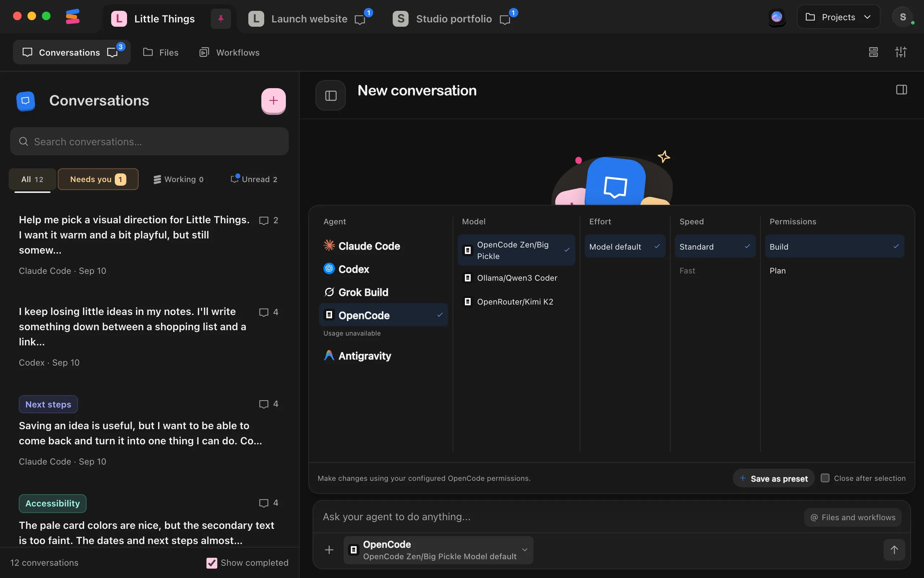The image size is (924, 578).
Task: Choose the OpenRouter/Kimi K2 model
Action: click(516, 302)
